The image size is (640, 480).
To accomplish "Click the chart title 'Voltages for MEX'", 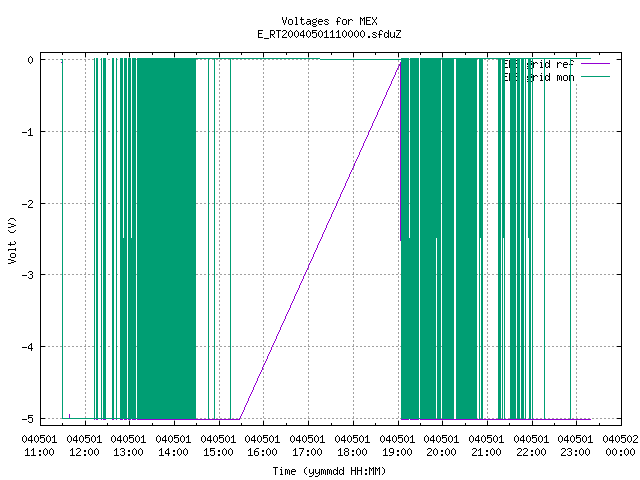I will (x=329, y=21).
